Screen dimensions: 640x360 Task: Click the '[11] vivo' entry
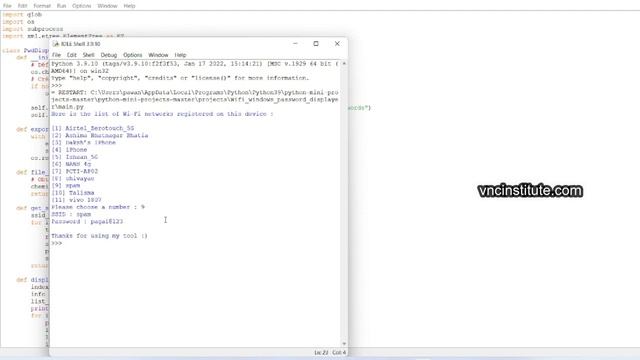point(76,200)
